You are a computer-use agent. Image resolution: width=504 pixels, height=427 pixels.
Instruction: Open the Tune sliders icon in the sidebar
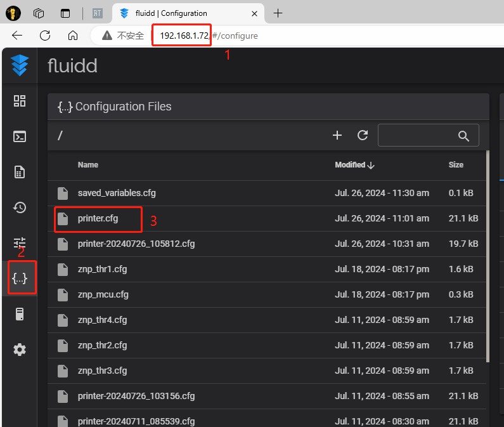coord(20,242)
